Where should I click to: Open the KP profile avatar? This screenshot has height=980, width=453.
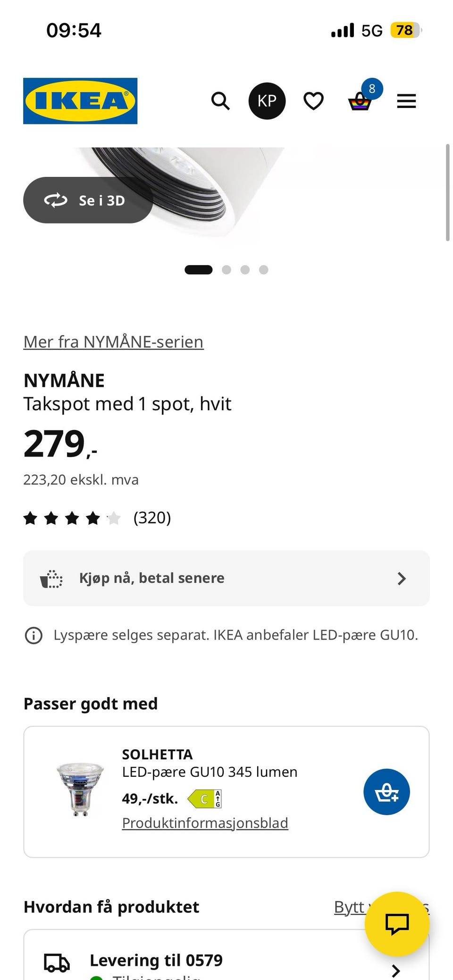[267, 101]
